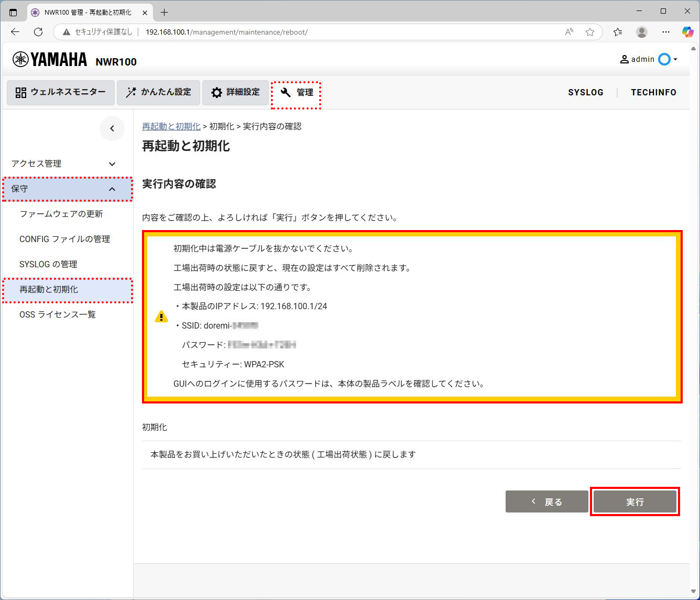Reload the page with refresh icon

pyautogui.click(x=38, y=32)
